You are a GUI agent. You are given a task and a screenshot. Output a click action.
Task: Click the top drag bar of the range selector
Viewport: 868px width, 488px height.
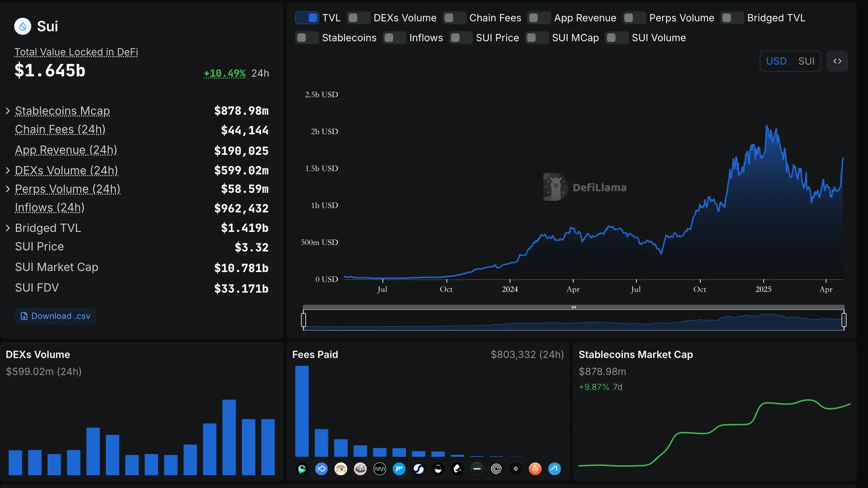click(x=574, y=307)
